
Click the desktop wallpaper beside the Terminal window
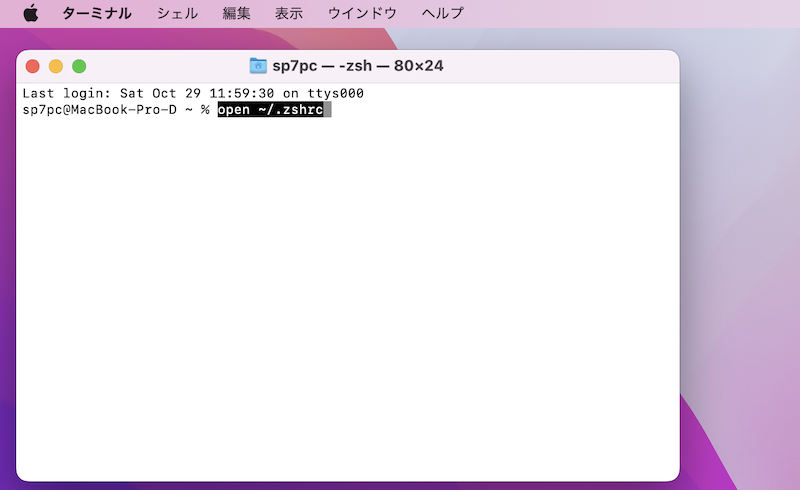(740, 250)
